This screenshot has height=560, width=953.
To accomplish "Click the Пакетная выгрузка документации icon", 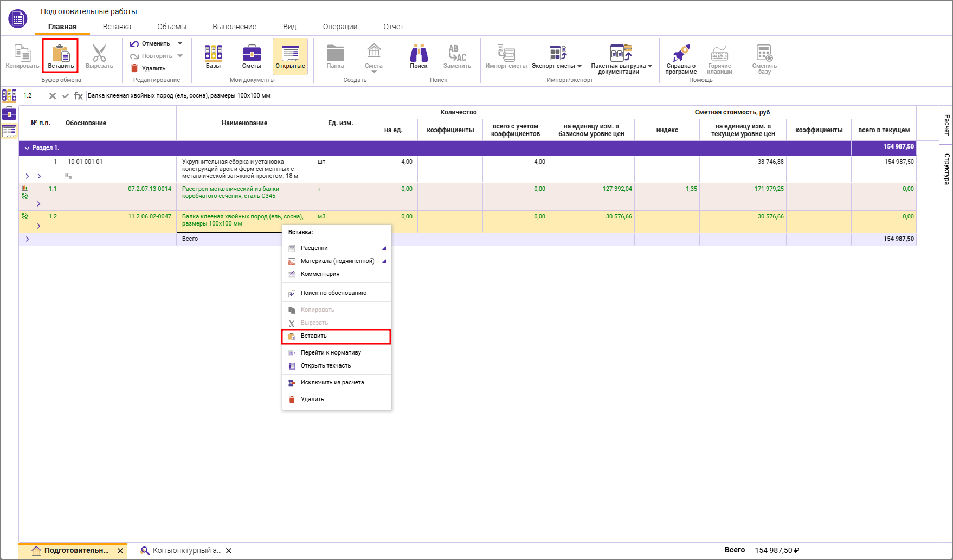I will (621, 54).
